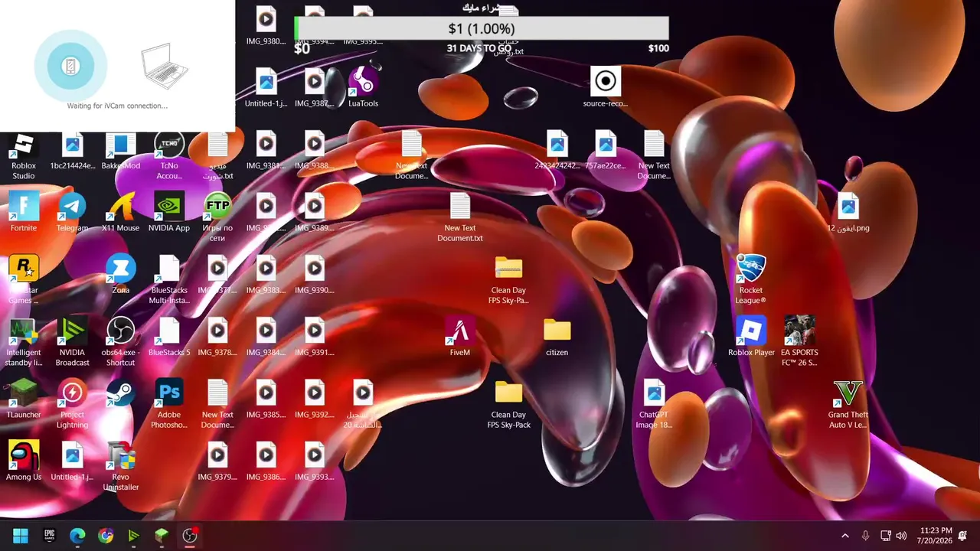Toggle the volume icon in system tray
Image resolution: width=980 pixels, height=551 pixels.
tap(902, 536)
